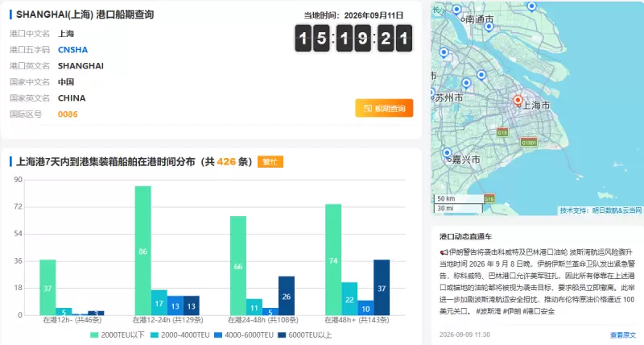Click the SHANGHAI(上海) 港口船期查询 page title
This screenshot has width=644, height=345.
click(85, 15)
